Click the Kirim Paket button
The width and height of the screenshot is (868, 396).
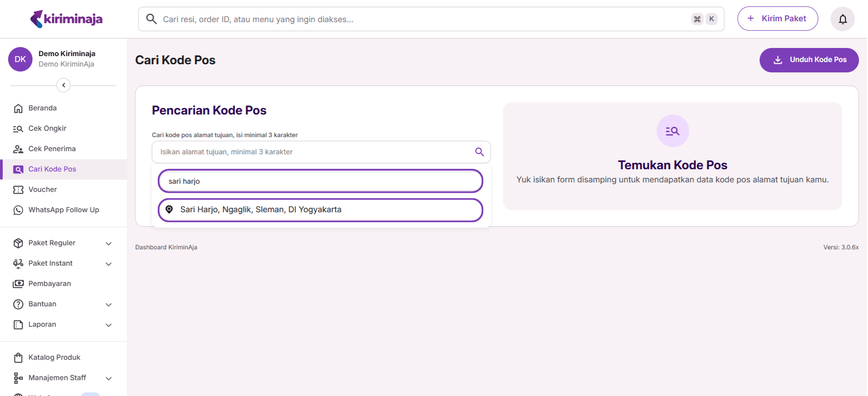777,19
